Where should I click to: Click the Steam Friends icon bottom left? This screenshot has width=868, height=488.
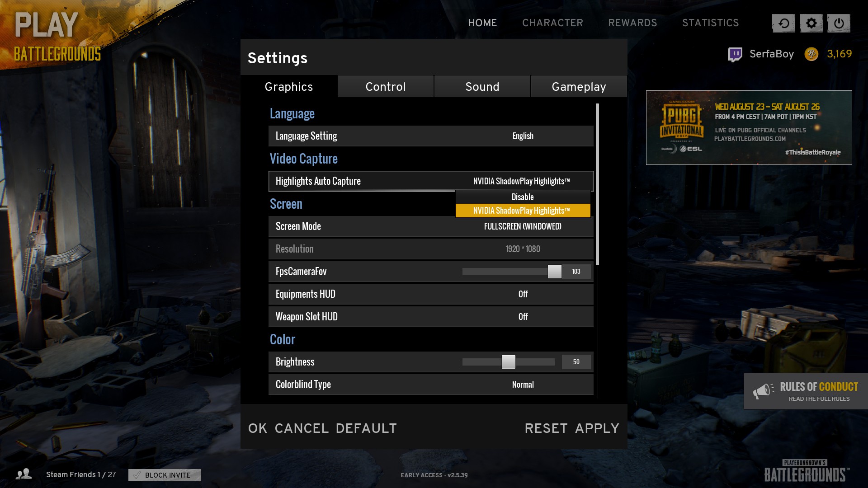[24, 474]
